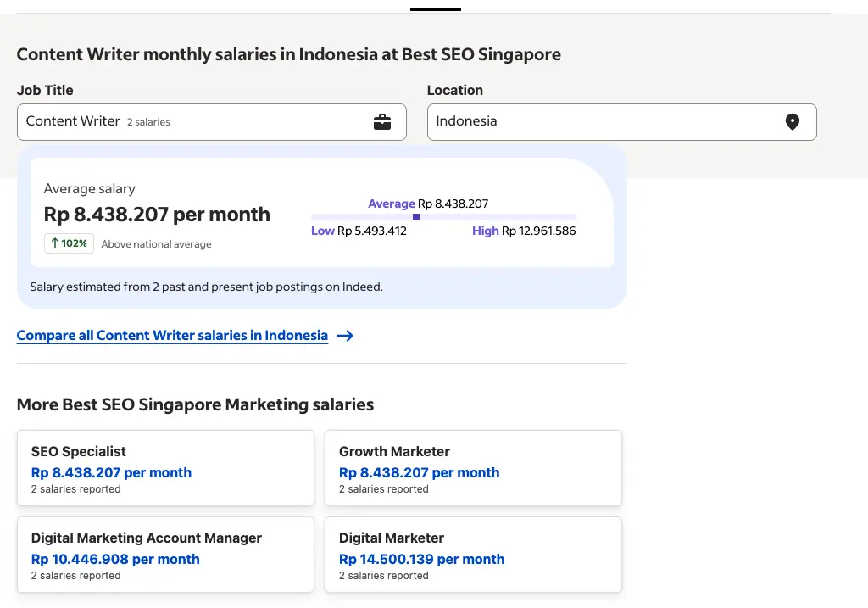Click the location pin icon in Location field
The height and width of the screenshot is (608, 868).
(x=793, y=122)
